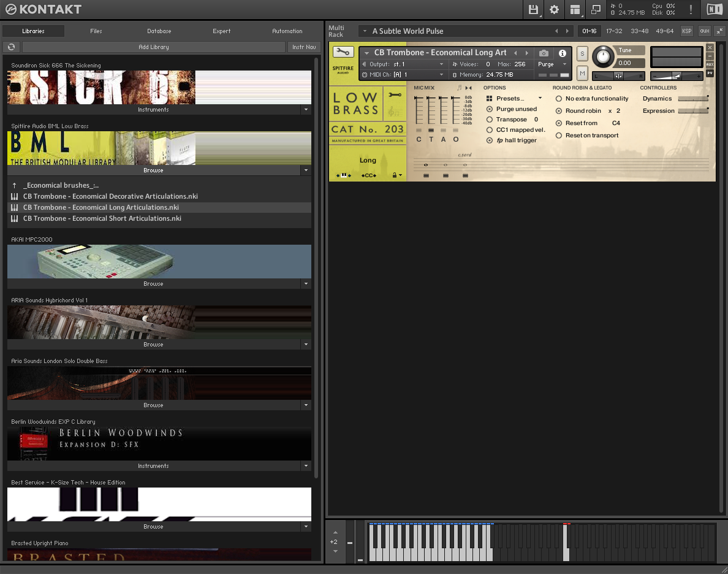Image resolution: width=728 pixels, height=574 pixels.
Task: Open KSP script editor button
Action: (687, 31)
